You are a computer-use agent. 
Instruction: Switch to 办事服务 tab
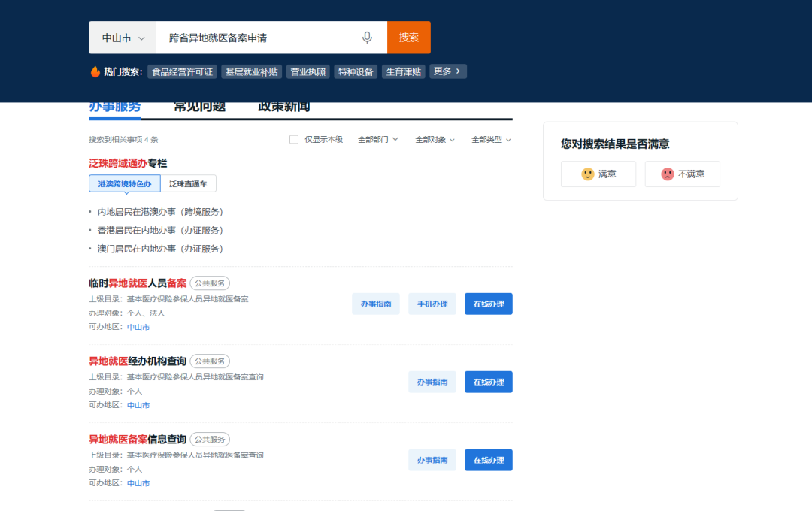click(114, 107)
